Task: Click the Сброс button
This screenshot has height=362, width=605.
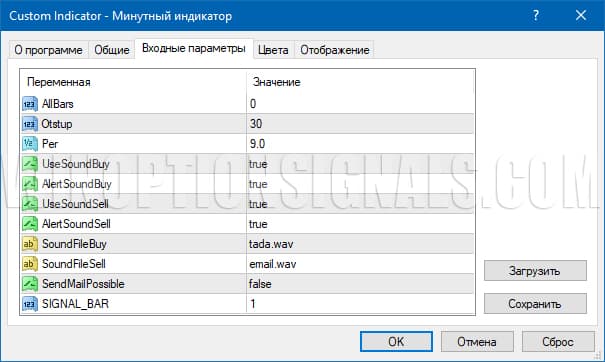Action: (x=558, y=342)
